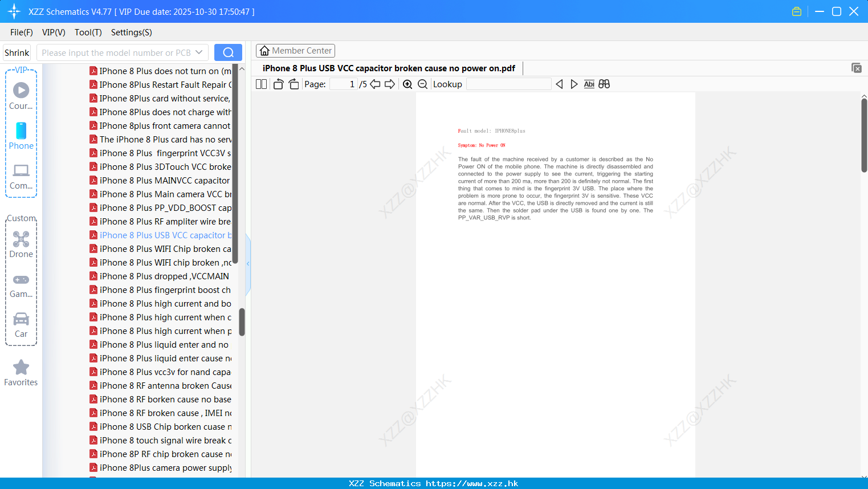Open 'iPhone 8 Plus fingerprint boost ch' file
This screenshot has width=868, height=489.
161,290
